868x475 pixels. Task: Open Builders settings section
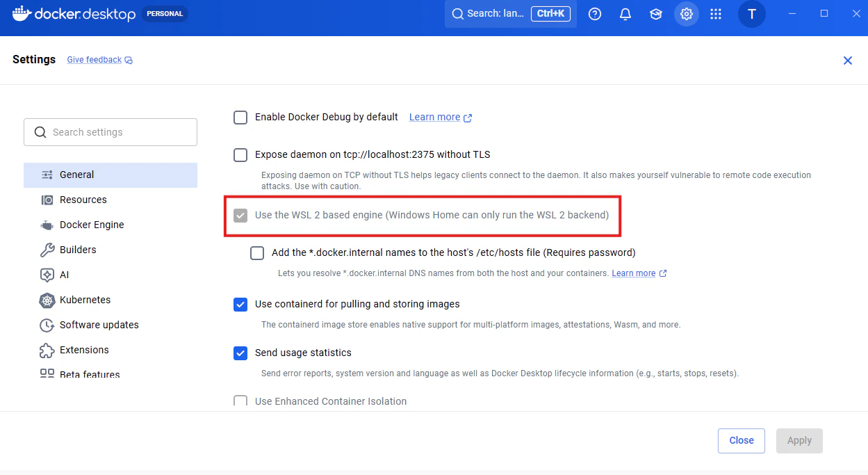(x=110, y=250)
